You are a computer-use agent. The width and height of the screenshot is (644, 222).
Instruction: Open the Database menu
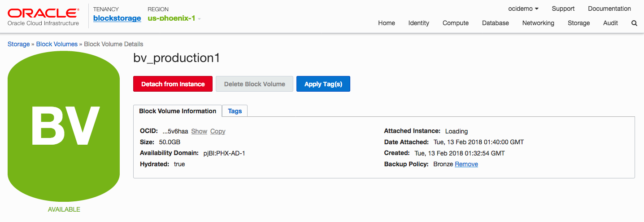(x=495, y=23)
